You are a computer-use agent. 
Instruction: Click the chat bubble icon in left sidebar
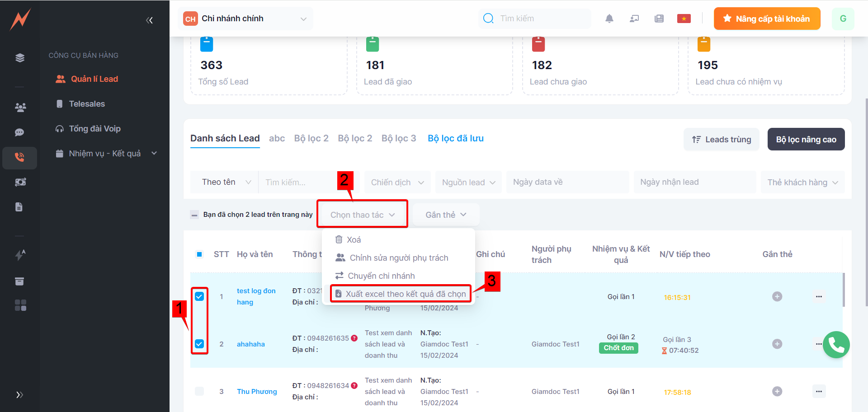click(19, 132)
